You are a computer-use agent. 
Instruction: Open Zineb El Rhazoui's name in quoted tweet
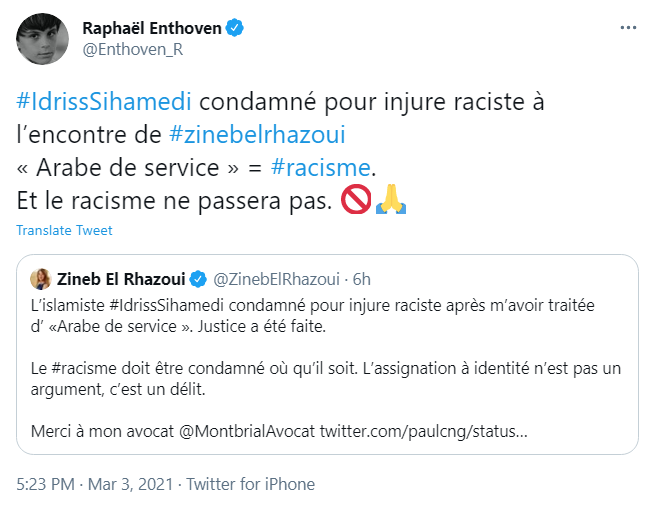[x=122, y=279]
